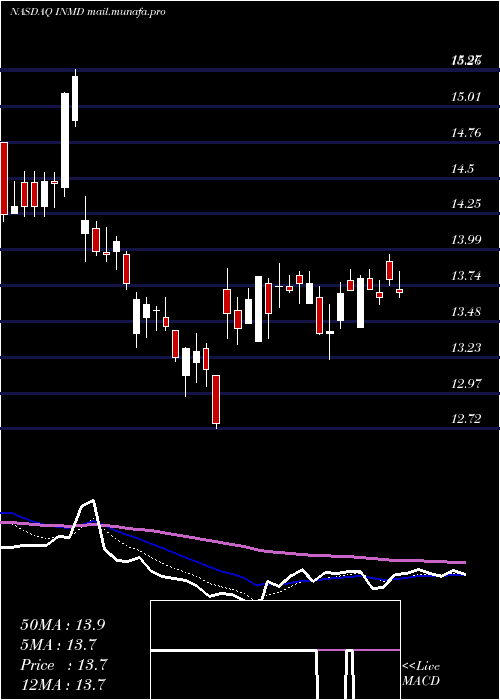The image size is (500, 700).
Task: Click the 13.74 price axis label
Action: [466, 276]
